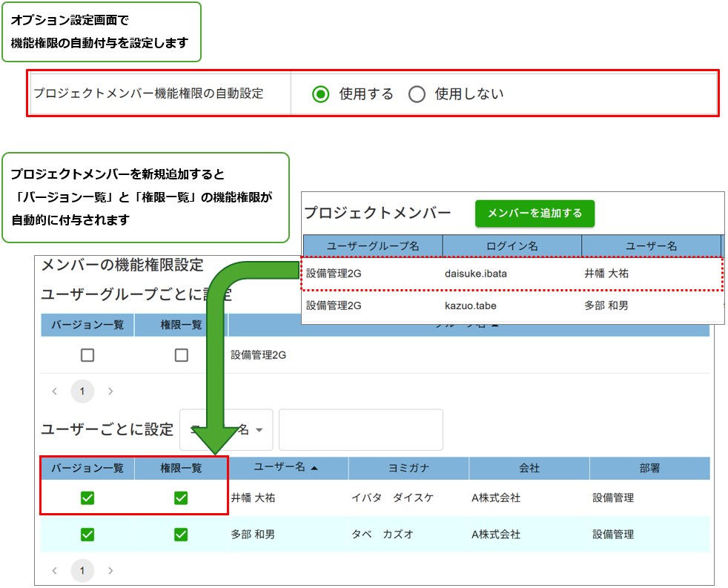Select page 1 in user list pagination
This screenshot has height=588, width=728.
82,571
